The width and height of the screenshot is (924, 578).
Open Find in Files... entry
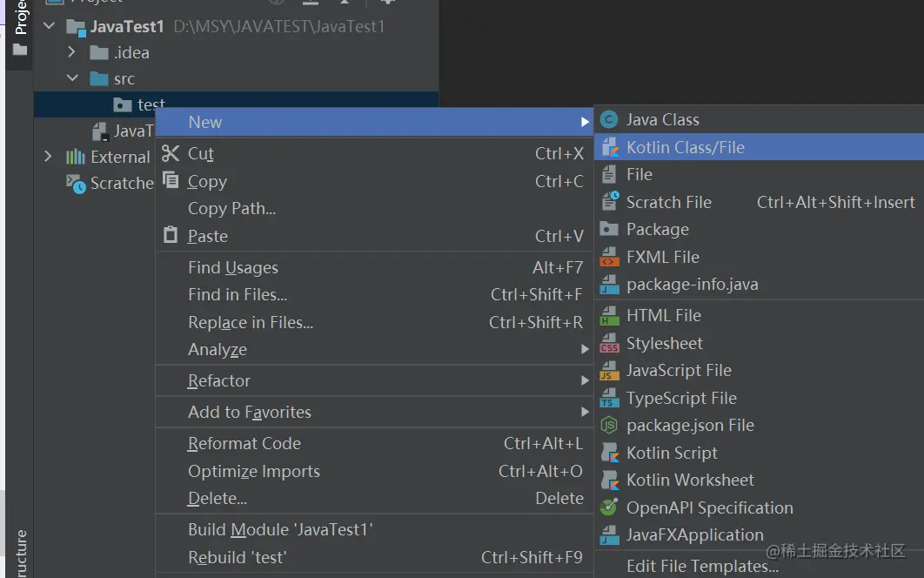click(374, 295)
